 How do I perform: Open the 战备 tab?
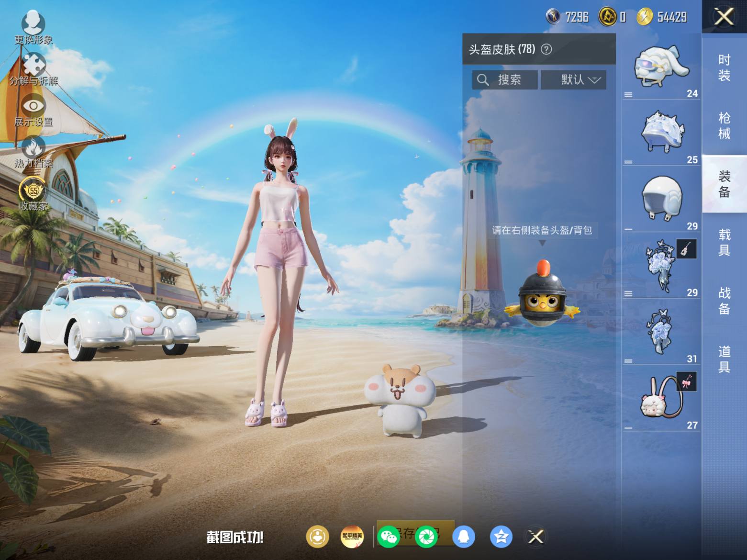point(725,301)
